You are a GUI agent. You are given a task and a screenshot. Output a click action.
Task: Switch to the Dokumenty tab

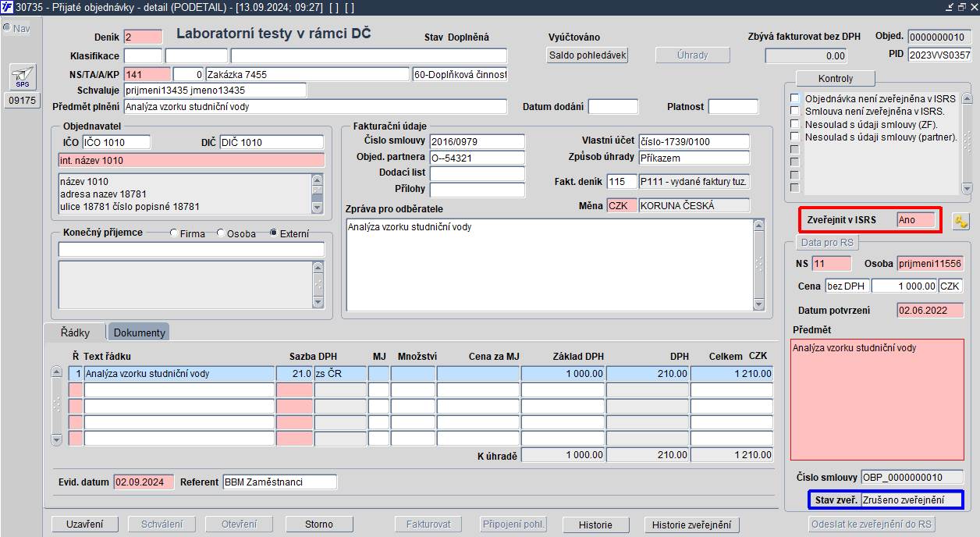pyautogui.click(x=140, y=333)
